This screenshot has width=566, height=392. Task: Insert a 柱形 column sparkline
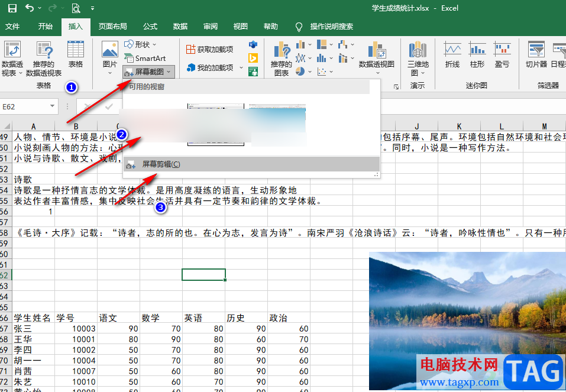477,54
